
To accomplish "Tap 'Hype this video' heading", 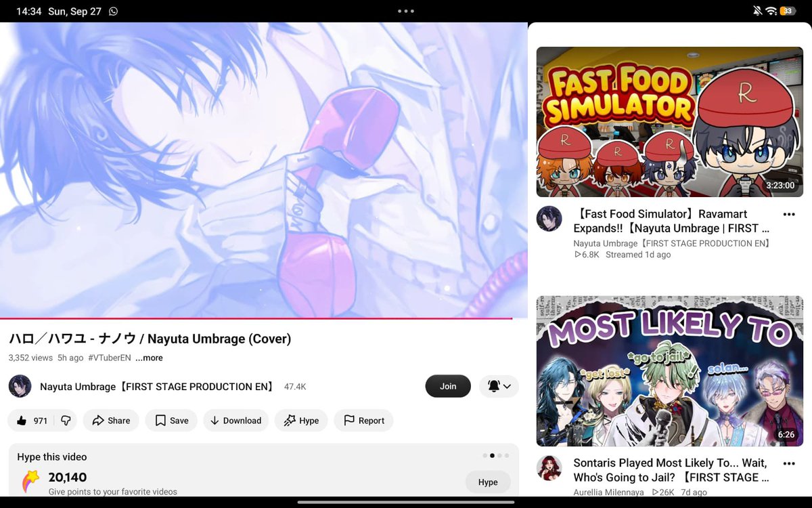I will 52,457.
